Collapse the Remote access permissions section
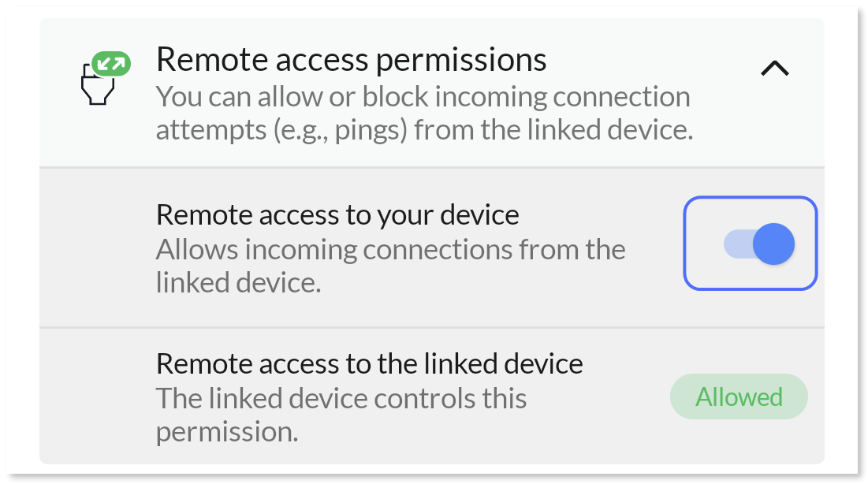The image size is (868, 484). 773,67
